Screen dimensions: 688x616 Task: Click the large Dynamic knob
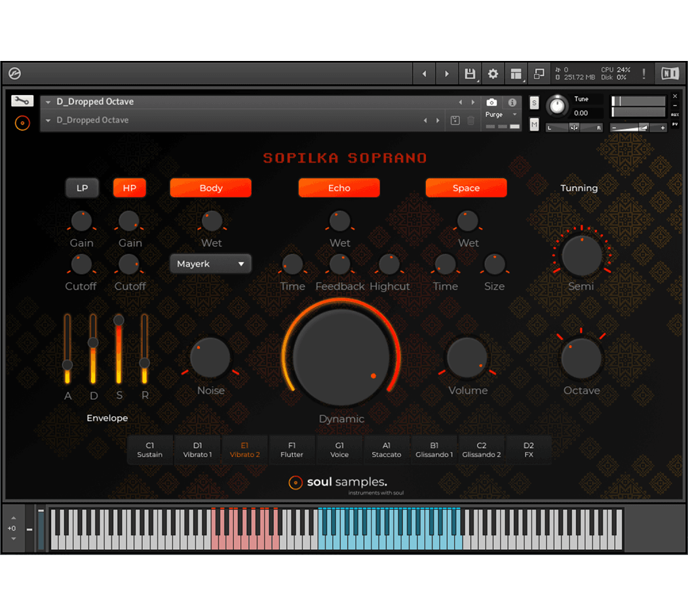pyautogui.click(x=341, y=356)
